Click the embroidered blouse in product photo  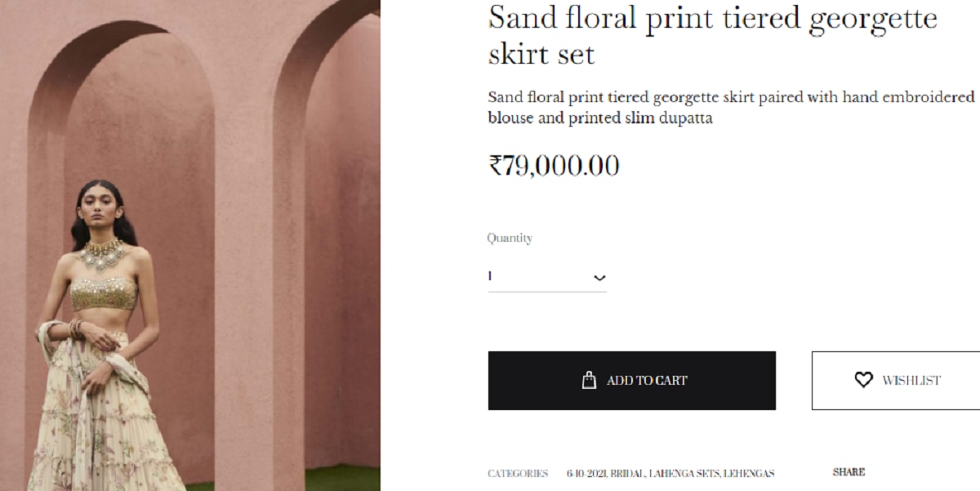104,294
